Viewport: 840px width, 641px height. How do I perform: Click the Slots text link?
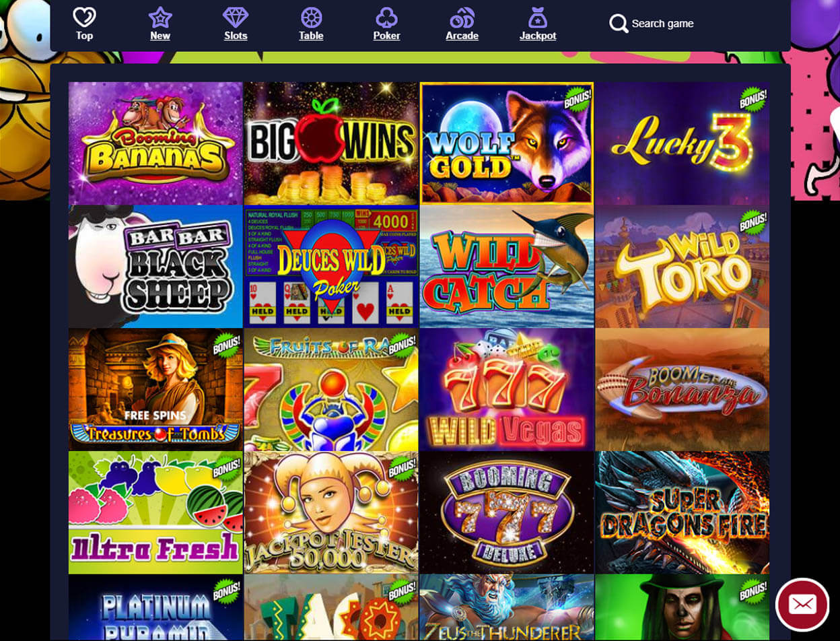click(236, 36)
